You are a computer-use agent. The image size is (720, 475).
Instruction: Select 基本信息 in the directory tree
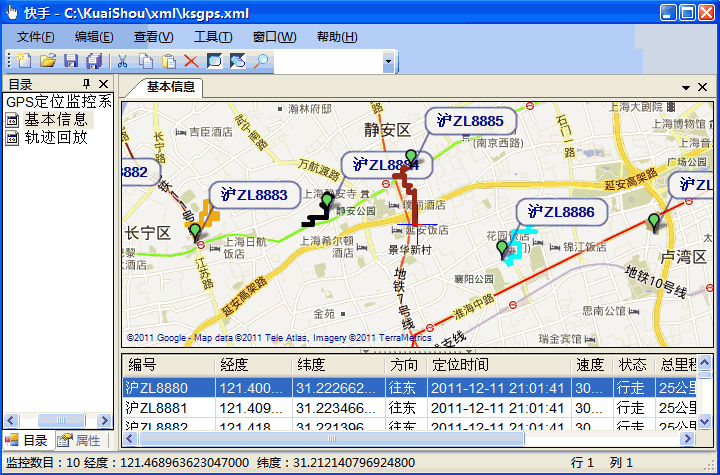click(56, 120)
